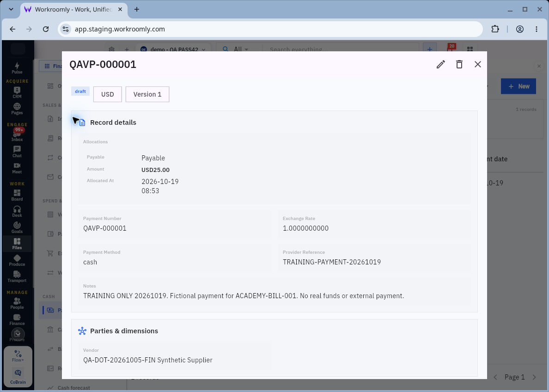Click the Payment Number value QAVP-000001
Screen dimensions: 549x392
105,228
